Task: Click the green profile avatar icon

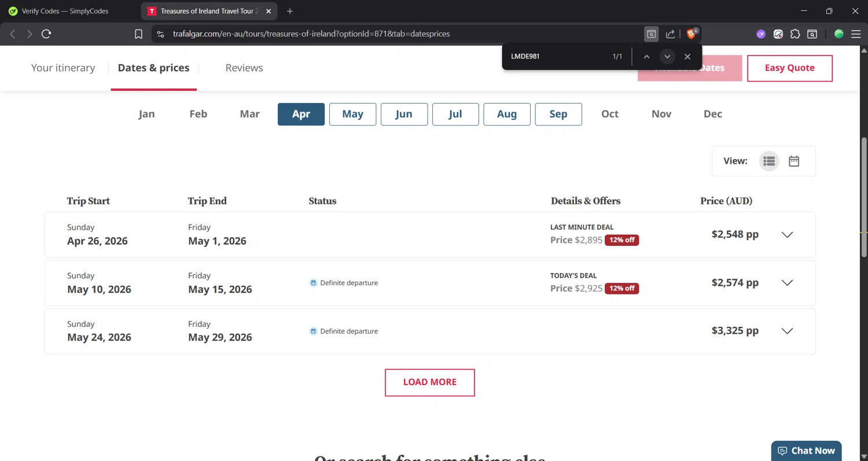Action: [x=839, y=34]
